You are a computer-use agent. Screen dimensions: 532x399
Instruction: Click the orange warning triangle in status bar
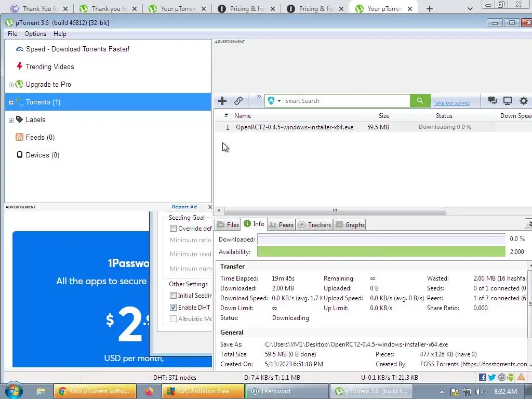521,377
